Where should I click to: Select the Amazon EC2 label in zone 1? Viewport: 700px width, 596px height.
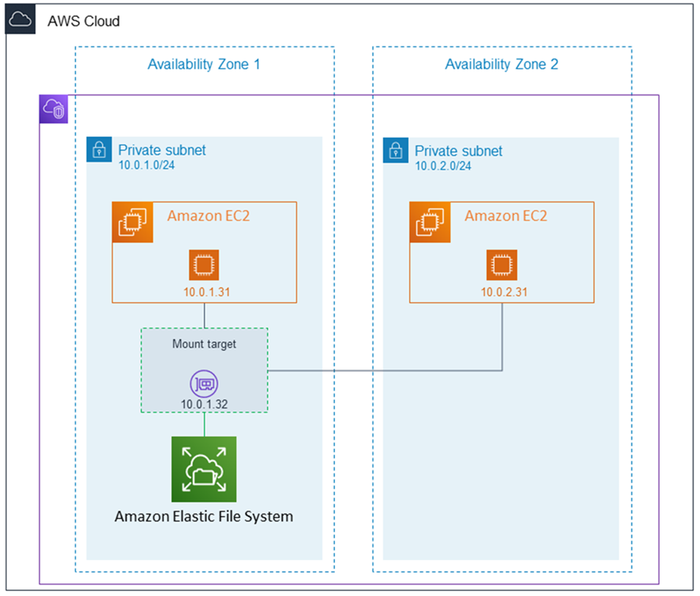coord(208,216)
